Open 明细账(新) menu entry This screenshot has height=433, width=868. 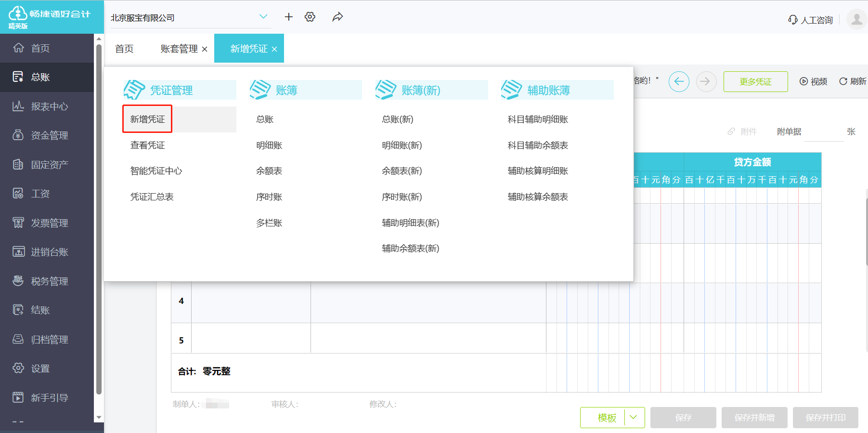pos(402,145)
